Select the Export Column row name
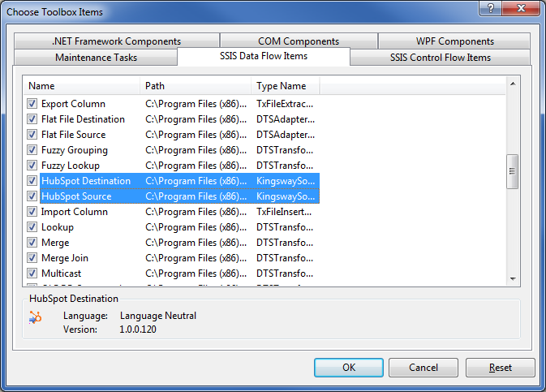 [x=73, y=104]
